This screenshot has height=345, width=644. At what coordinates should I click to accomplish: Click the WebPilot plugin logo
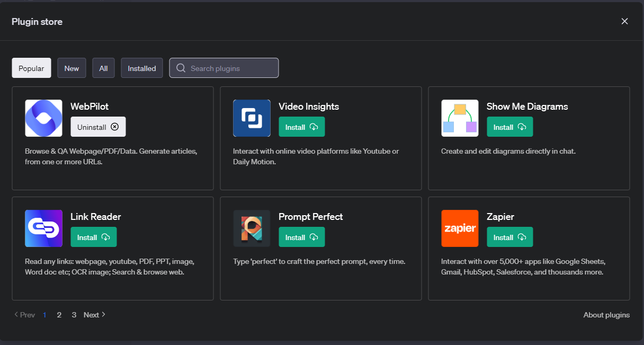(43, 118)
